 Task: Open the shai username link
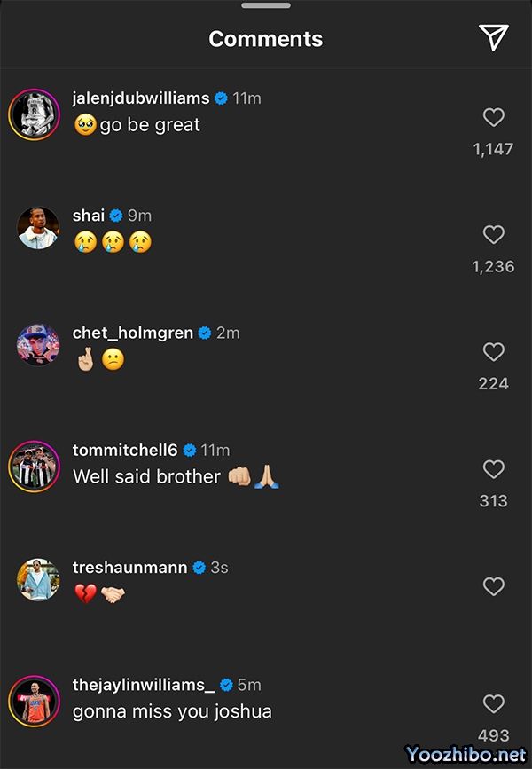[89, 215]
